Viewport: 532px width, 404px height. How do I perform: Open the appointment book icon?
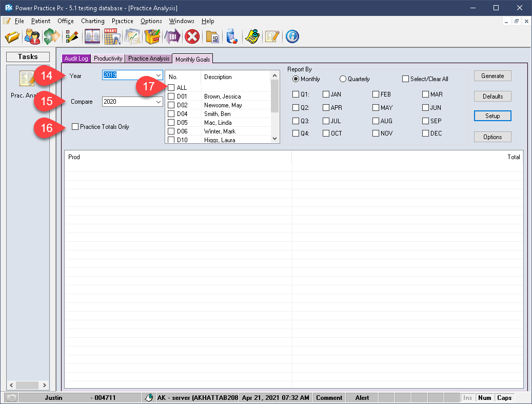[92, 36]
